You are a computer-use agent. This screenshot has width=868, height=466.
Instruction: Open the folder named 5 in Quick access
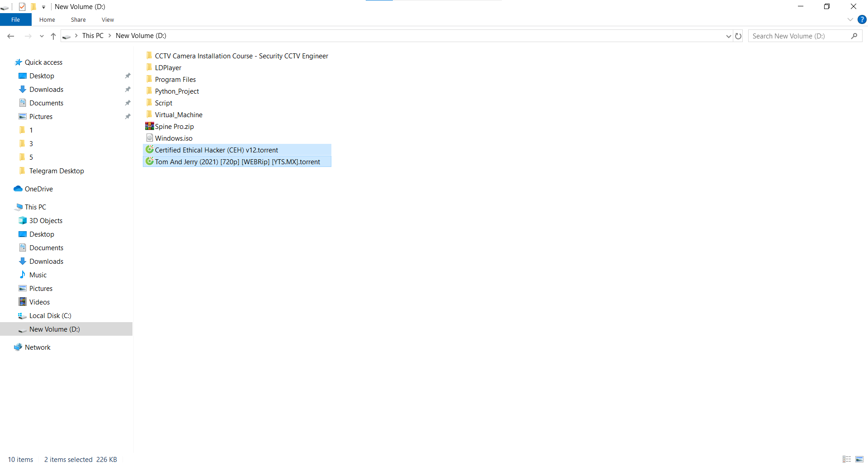[x=31, y=157]
